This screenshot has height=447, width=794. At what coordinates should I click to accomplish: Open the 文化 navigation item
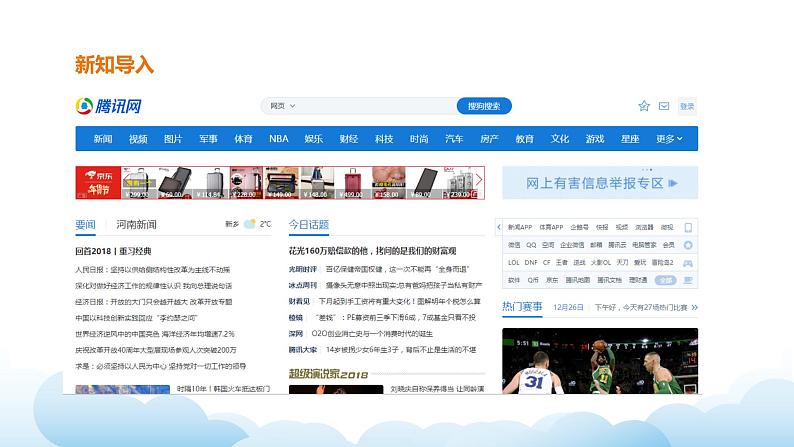coord(560,139)
